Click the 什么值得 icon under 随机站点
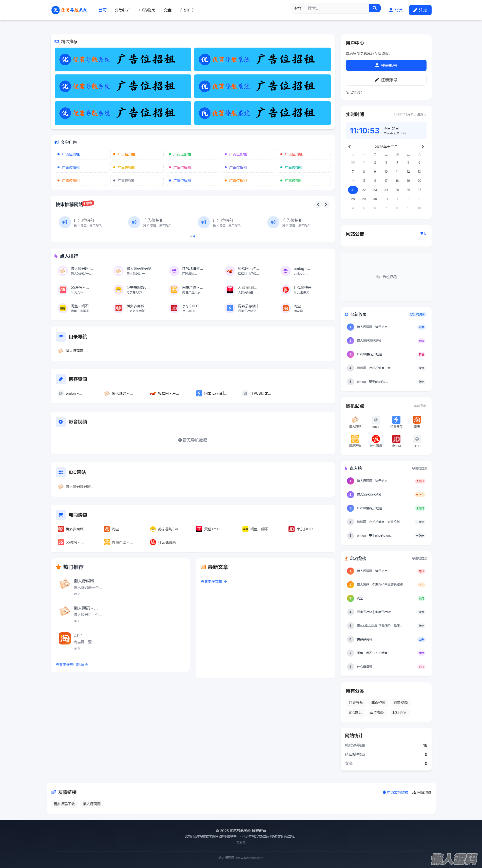Screen dimensions: 482x868 click(375, 439)
